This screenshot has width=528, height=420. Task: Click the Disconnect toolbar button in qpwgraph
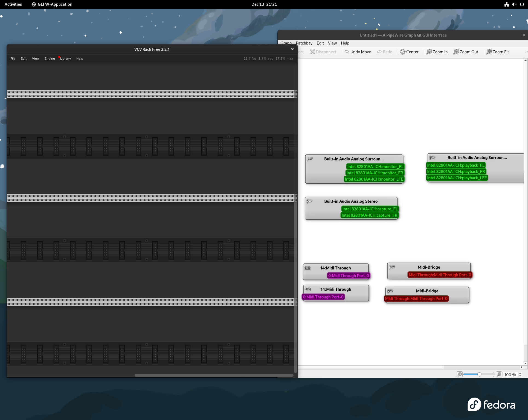click(323, 52)
